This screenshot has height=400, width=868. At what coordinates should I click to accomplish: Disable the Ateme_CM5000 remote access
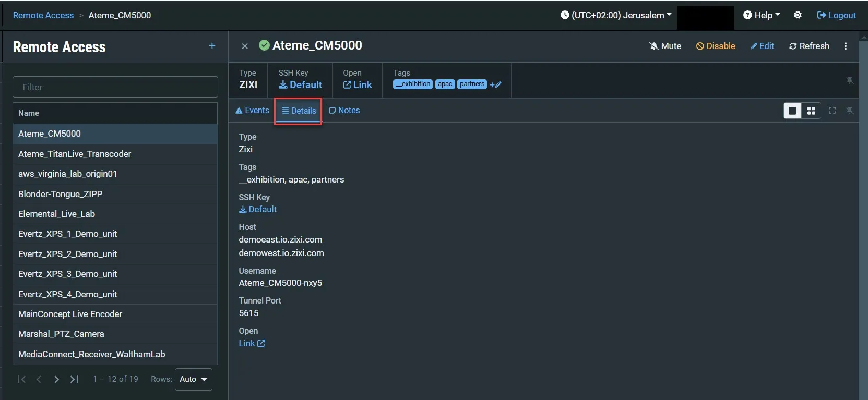click(716, 46)
